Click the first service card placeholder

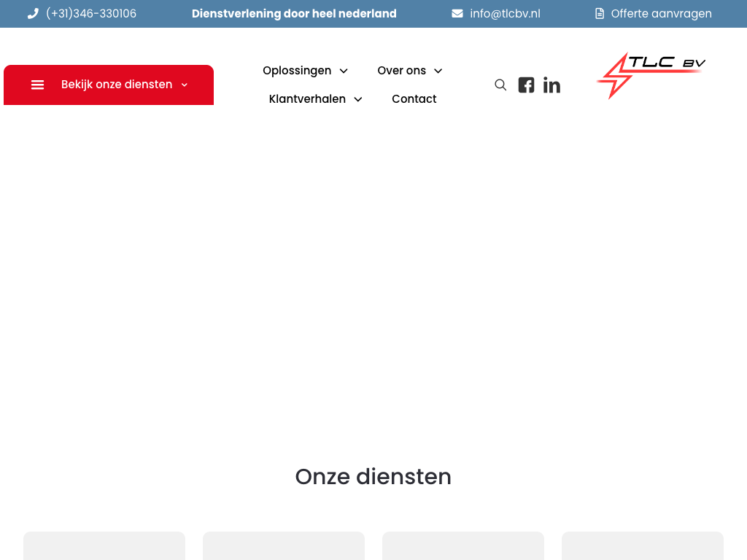(x=104, y=545)
